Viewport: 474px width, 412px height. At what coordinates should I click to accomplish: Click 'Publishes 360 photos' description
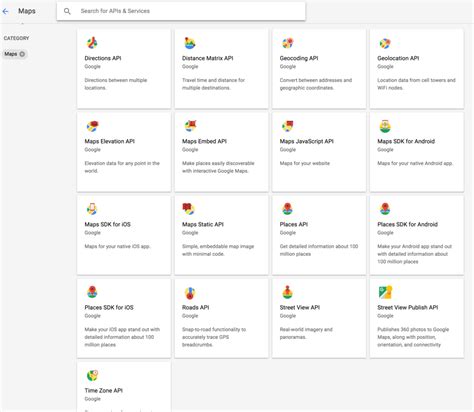pos(413,337)
